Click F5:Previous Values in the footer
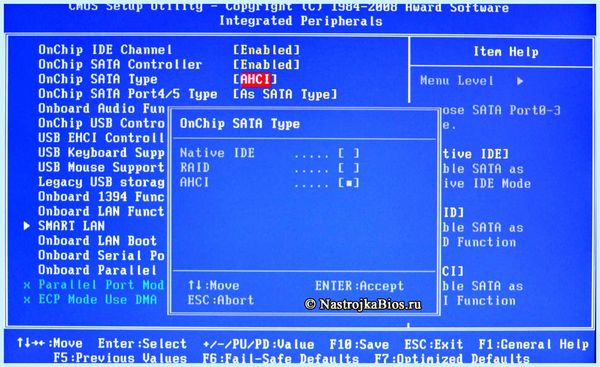This screenshot has width=600, height=367. pos(120,358)
